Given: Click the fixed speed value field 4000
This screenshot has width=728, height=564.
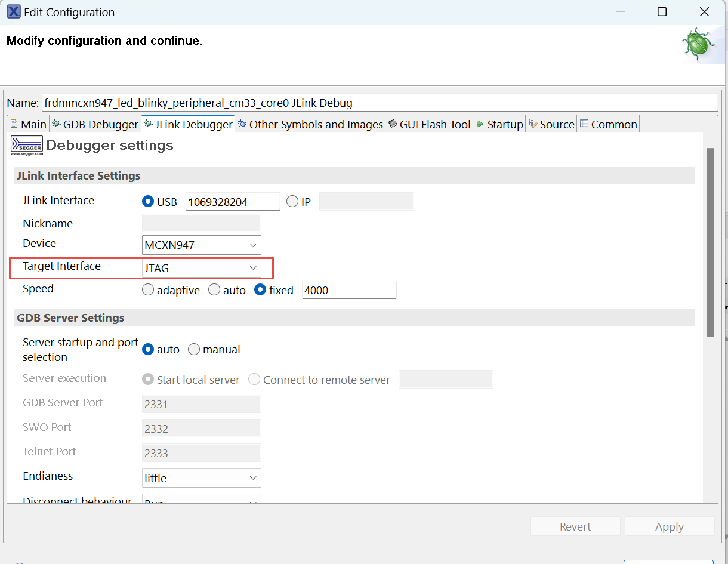Looking at the screenshot, I should coord(349,290).
